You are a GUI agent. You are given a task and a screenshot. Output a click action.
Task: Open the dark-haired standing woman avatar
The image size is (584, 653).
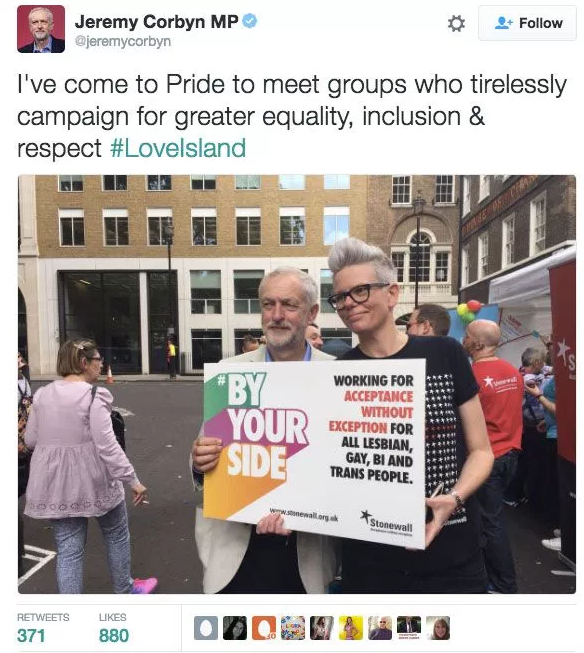(322, 628)
